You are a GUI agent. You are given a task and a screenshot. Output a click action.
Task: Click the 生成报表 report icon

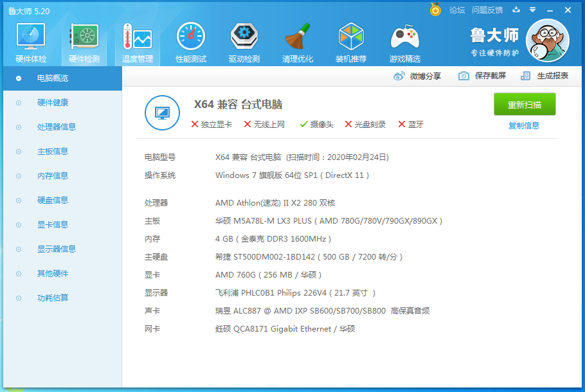(x=525, y=76)
